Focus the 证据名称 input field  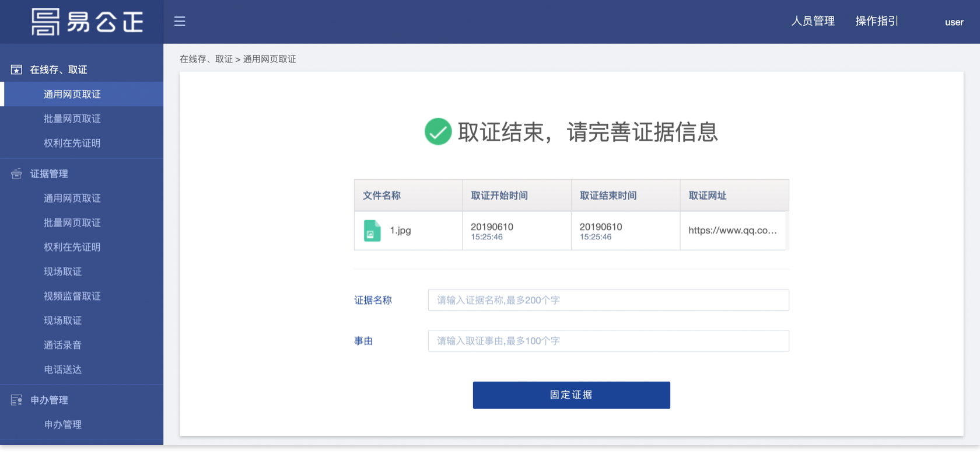point(608,300)
